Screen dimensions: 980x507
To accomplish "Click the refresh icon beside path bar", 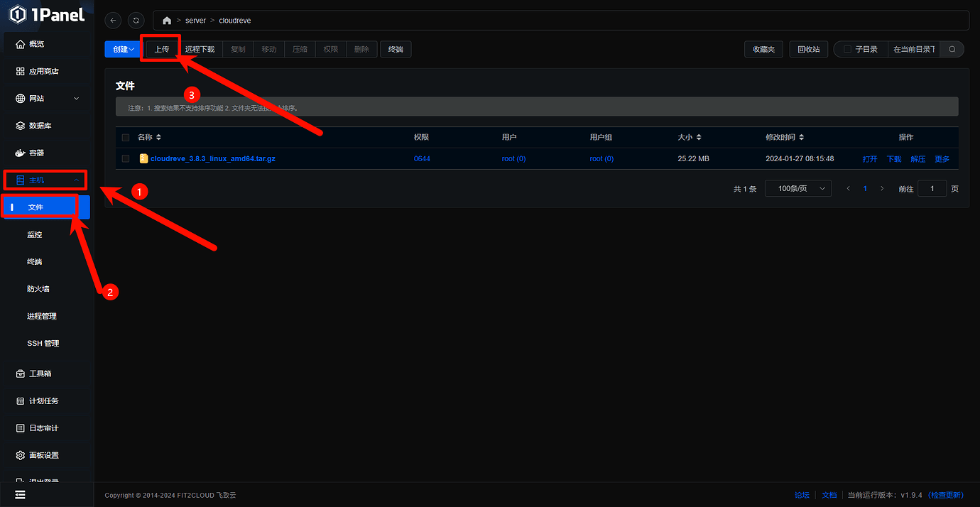I will pos(136,21).
